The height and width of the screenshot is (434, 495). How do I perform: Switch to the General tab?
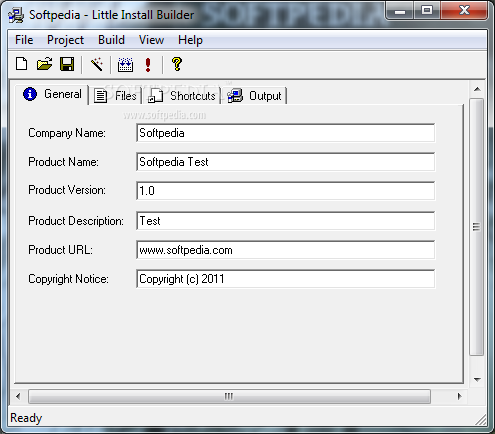pyautogui.click(x=53, y=94)
